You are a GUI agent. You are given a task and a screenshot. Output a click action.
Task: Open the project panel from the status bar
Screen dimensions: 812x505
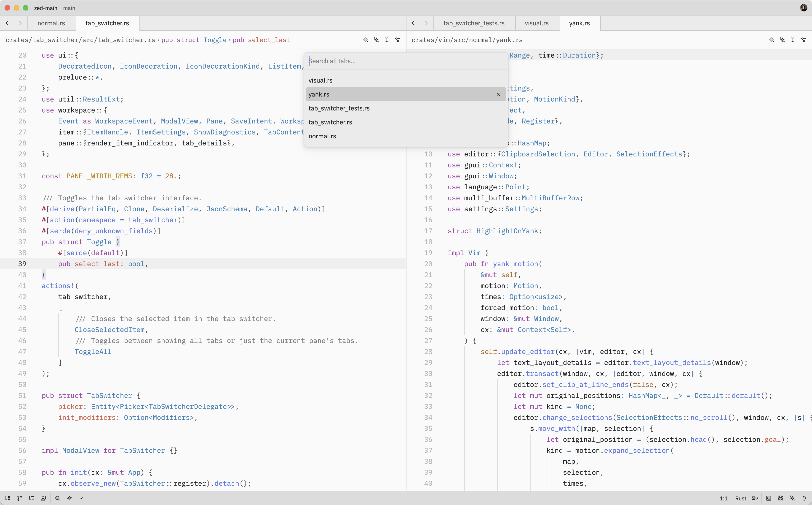point(8,498)
